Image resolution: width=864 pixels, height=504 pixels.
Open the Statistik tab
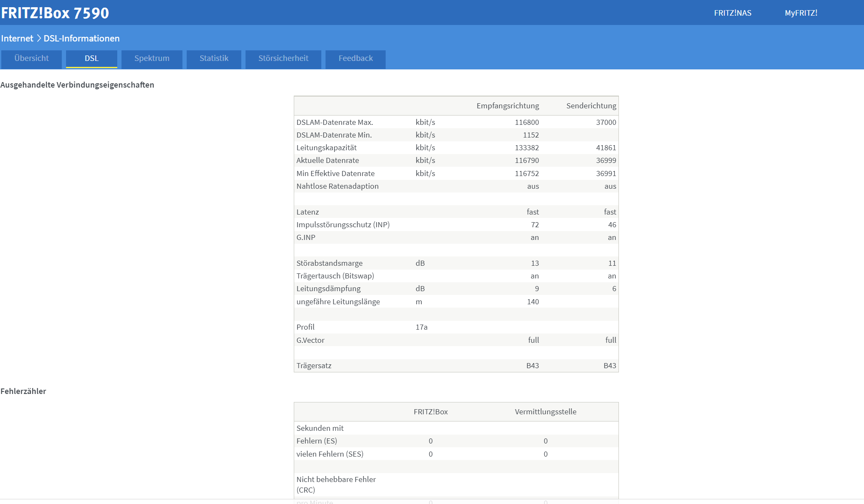214,58
